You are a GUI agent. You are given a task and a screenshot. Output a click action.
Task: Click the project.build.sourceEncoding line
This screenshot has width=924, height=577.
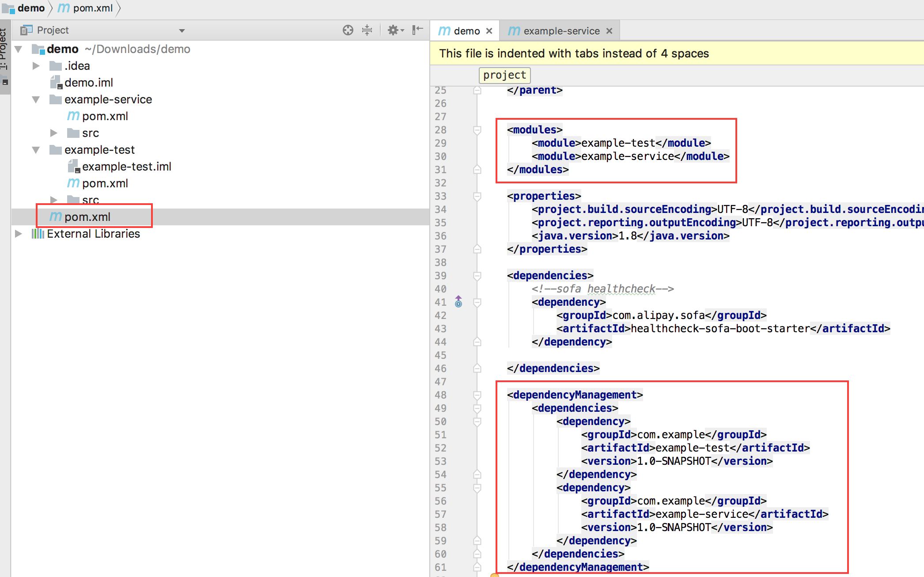tap(727, 209)
